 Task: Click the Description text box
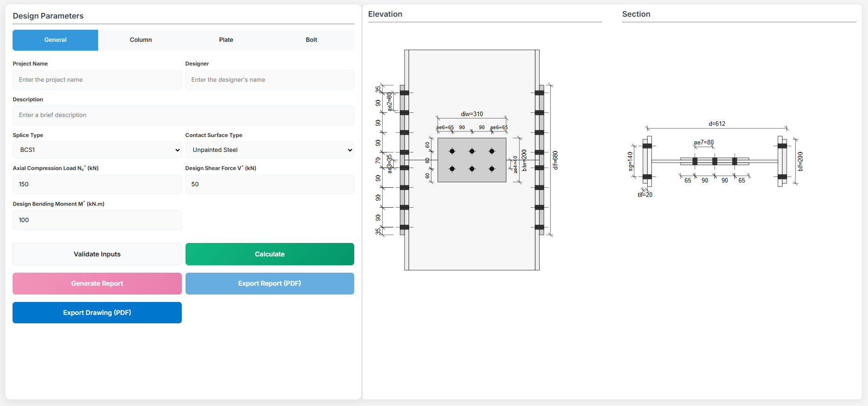click(x=183, y=115)
